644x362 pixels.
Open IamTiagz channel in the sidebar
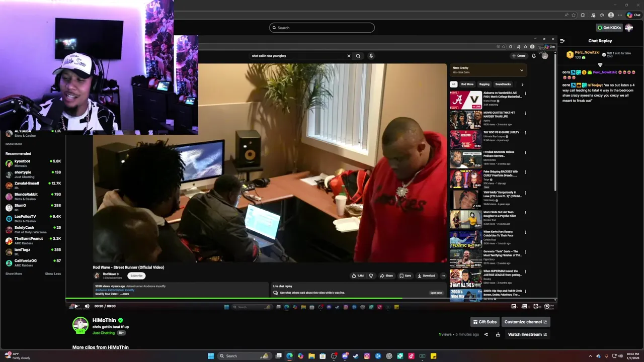point(33,251)
